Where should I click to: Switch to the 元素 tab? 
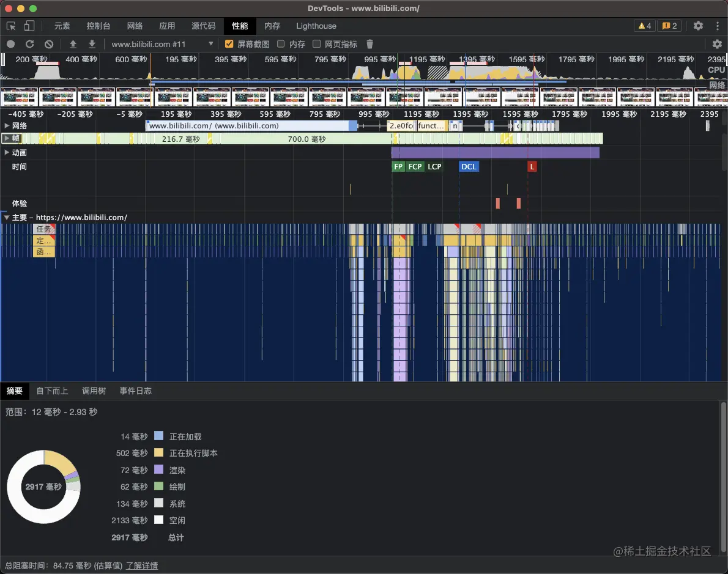pyautogui.click(x=62, y=26)
